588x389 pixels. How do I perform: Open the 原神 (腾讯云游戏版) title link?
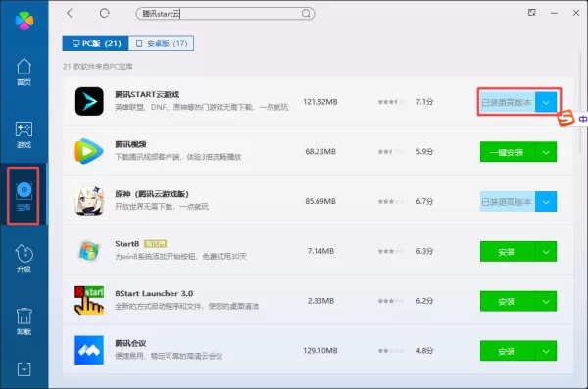click(152, 194)
